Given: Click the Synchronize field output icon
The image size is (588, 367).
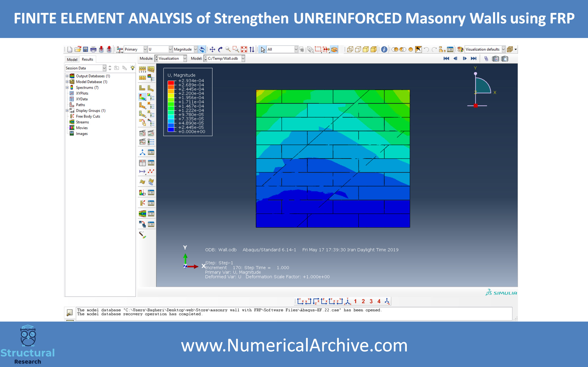Looking at the screenshot, I should [x=203, y=49].
